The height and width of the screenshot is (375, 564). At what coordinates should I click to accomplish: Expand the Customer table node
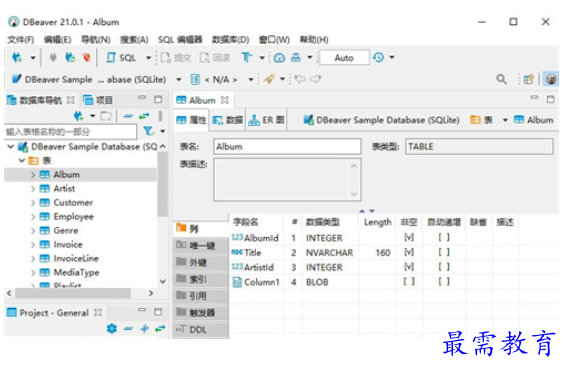pyautogui.click(x=33, y=203)
